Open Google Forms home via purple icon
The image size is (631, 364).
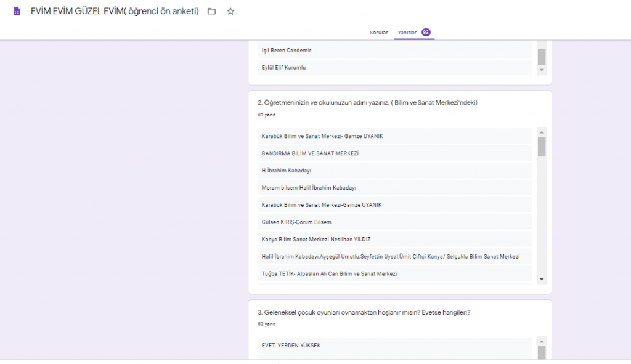point(17,12)
